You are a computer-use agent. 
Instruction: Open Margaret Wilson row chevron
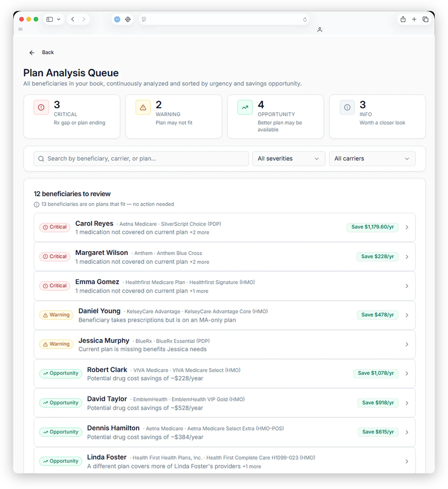pos(407,257)
